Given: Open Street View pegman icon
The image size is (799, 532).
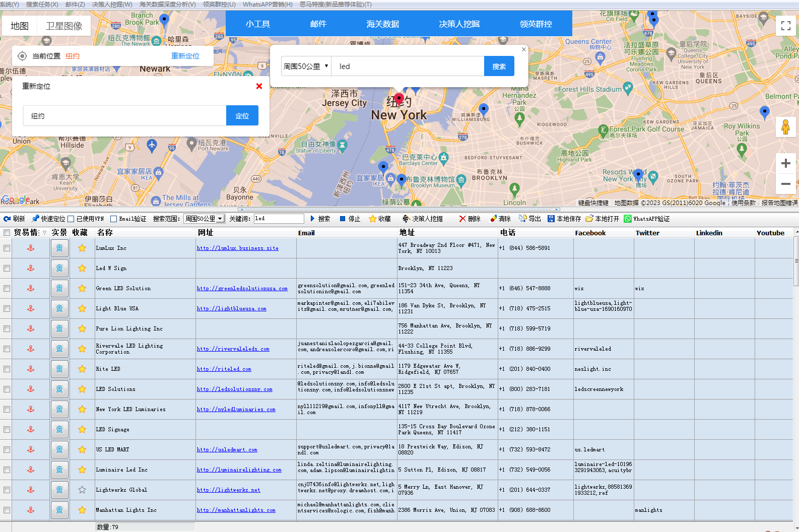Looking at the screenshot, I should pos(785,127).
